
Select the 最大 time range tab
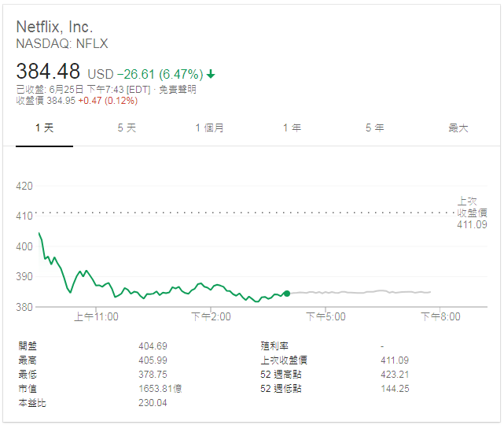point(458,128)
